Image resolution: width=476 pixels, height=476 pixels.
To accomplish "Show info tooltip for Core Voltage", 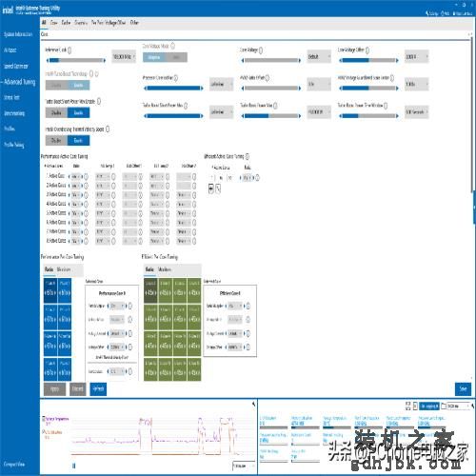I will pyautogui.click(x=261, y=50).
